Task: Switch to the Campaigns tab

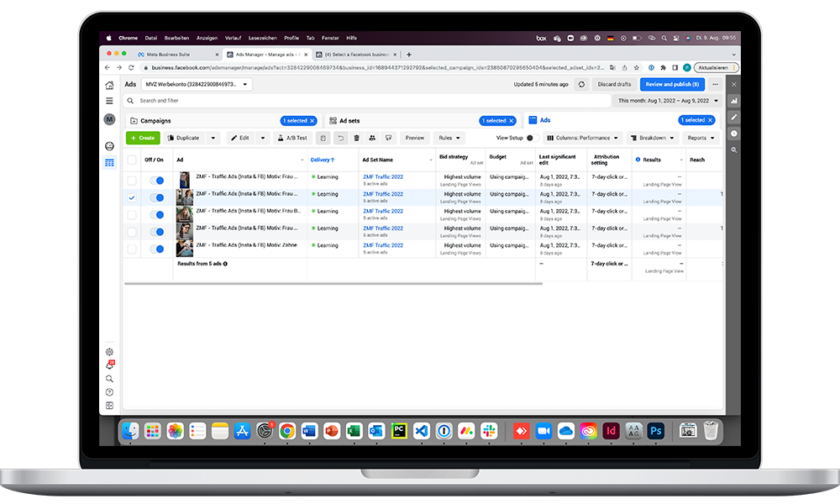Action: pos(156,121)
